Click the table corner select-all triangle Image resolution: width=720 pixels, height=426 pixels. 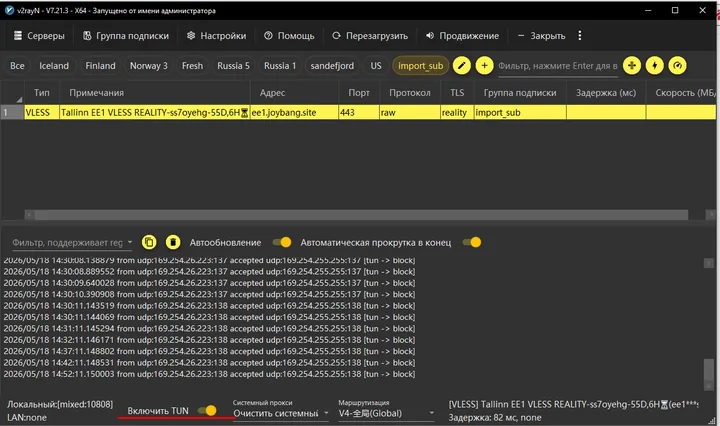coord(19,99)
